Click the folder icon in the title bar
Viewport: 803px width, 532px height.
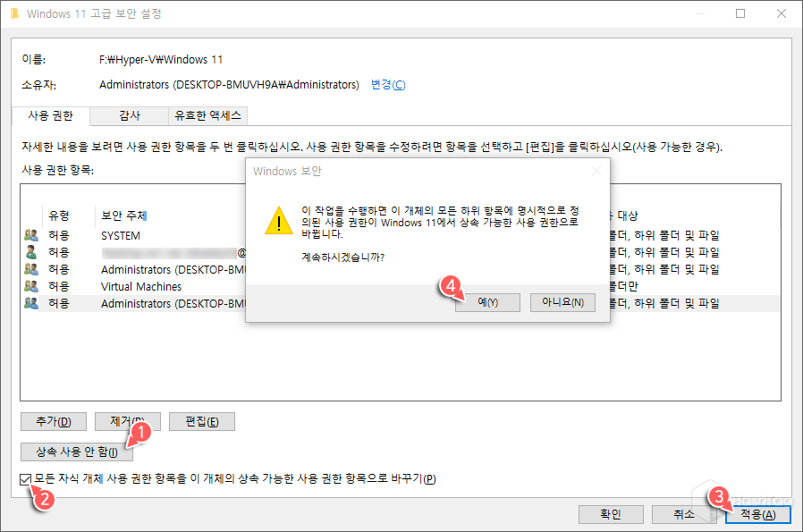click(14, 13)
